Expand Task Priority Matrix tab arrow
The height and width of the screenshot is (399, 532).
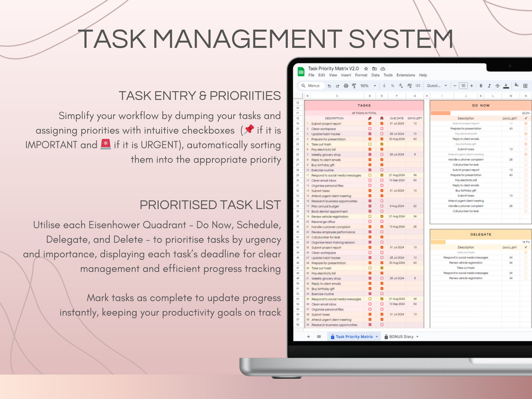pyautogui.click(x=377, y=337)
